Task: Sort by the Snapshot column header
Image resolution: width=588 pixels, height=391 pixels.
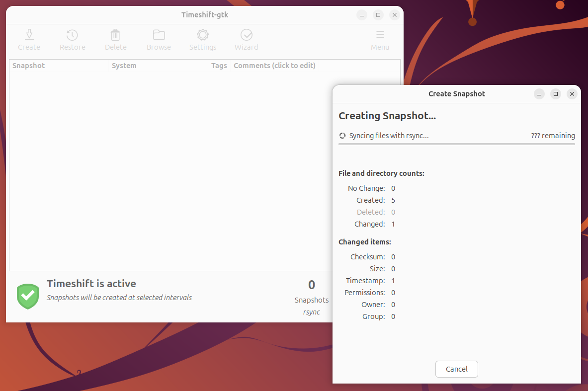Action: (28, 66)
